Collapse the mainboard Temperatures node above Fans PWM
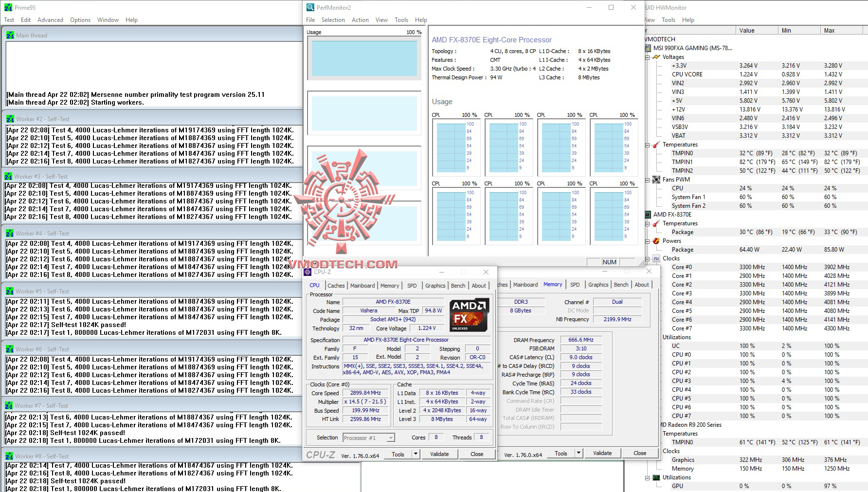Screen dimensions: 868x492 (x=648, y=145)
